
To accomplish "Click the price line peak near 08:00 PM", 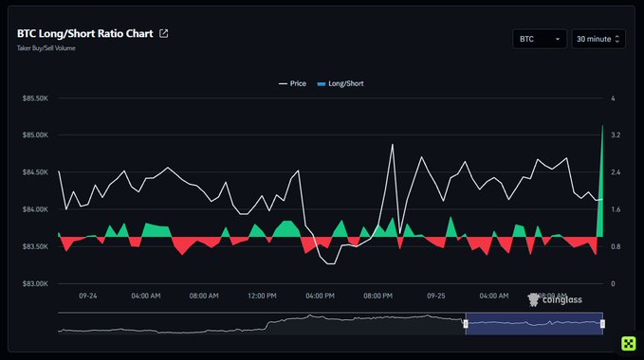I will pos(393,145).
